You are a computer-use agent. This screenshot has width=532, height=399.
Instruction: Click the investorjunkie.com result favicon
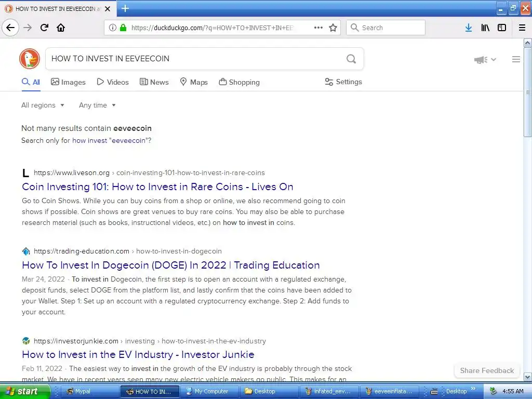(x=26, y=341)
